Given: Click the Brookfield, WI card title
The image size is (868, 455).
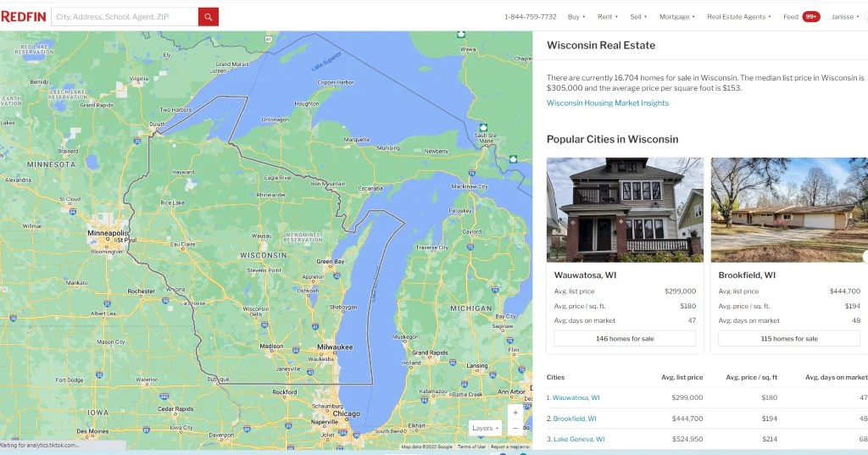Looking at the screenshot, I should pos(747,275).
